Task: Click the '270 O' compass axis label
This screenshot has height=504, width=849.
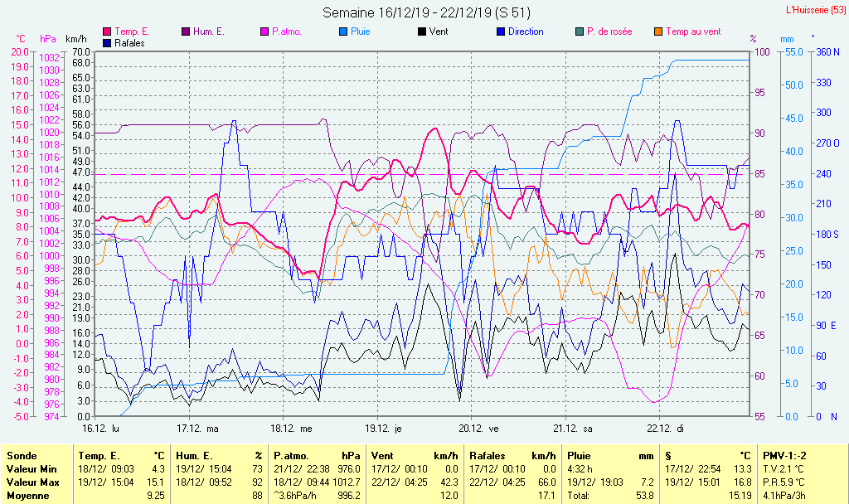Action: click(827, 143)
